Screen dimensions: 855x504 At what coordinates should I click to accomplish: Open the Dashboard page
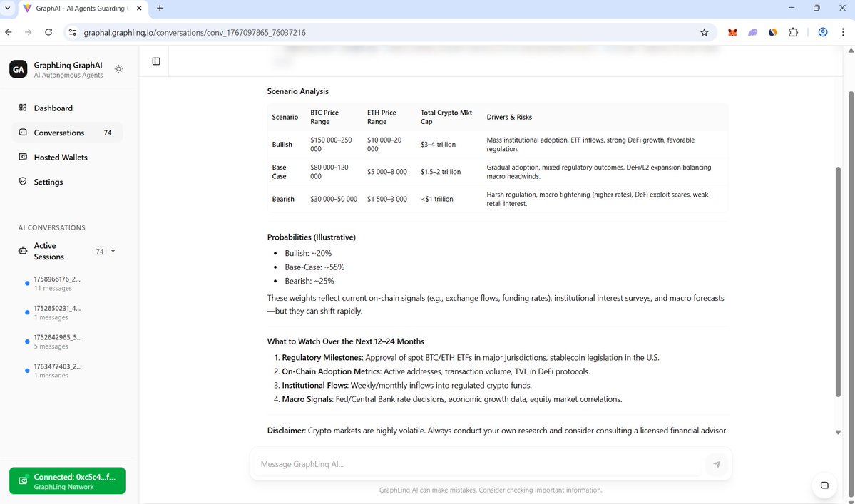coord(67,108)
